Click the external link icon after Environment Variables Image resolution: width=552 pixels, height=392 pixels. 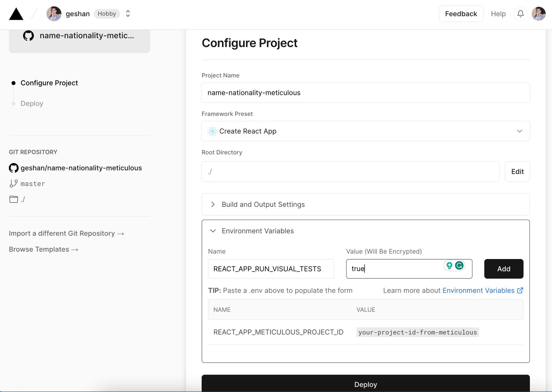520,290
